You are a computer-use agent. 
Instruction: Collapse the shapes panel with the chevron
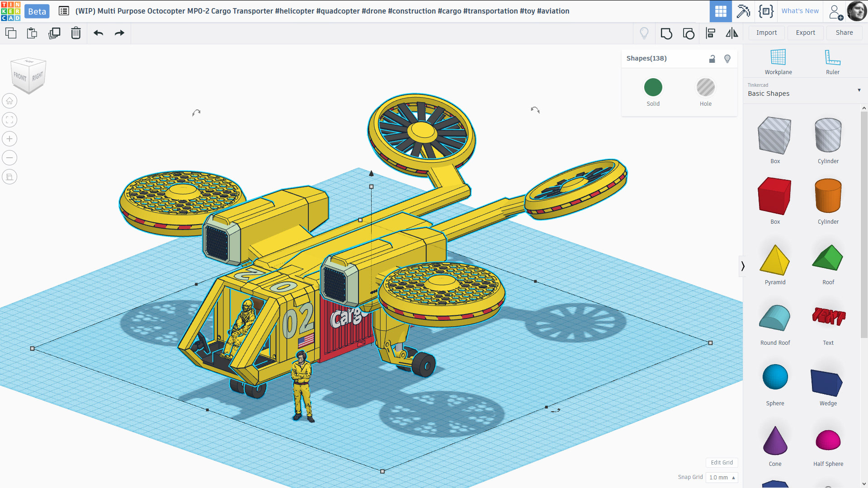click(x=743, y=266)
